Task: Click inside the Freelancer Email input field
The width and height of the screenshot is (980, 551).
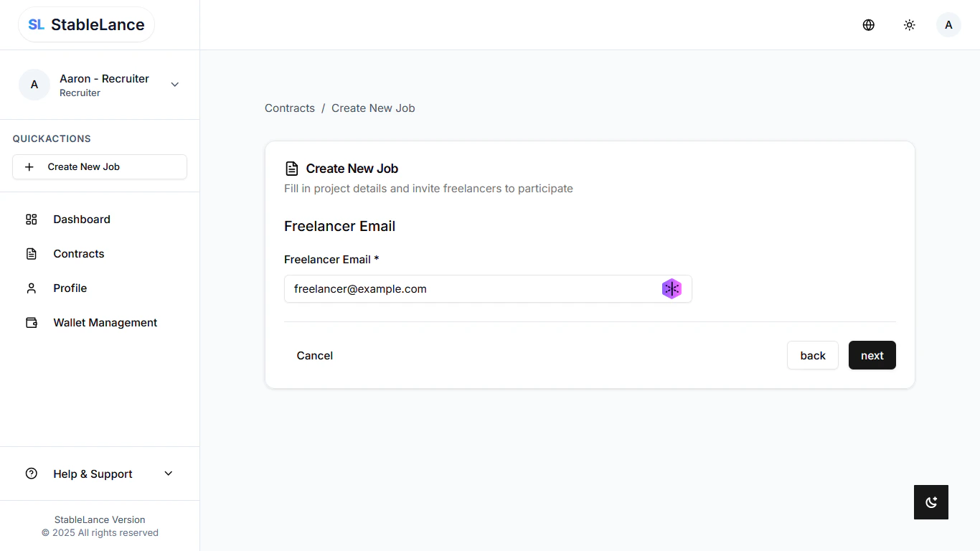Action: pyautogui.click(x=466, y=288)
